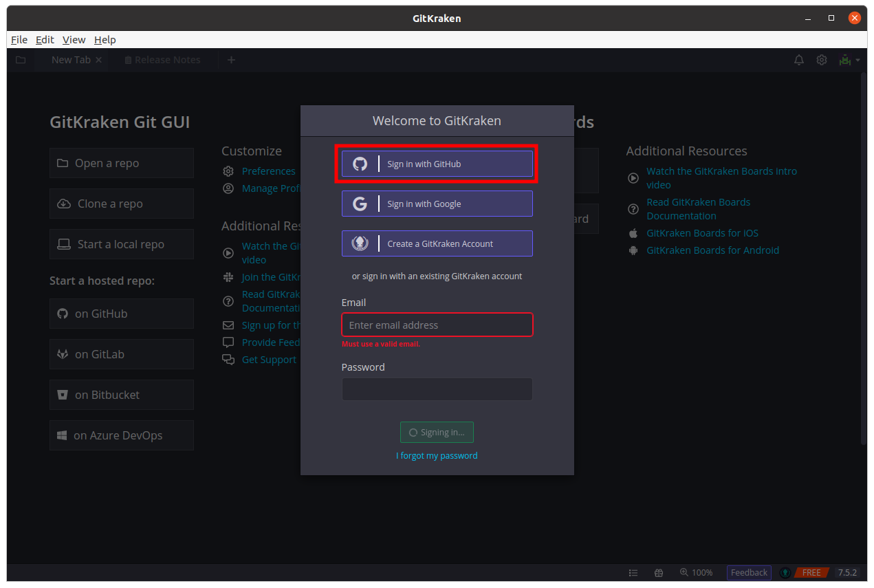Image resolution: width=874 pixels, height=588 pixels.
Task: Open notifications bell icon
Action: coord(799,60)
